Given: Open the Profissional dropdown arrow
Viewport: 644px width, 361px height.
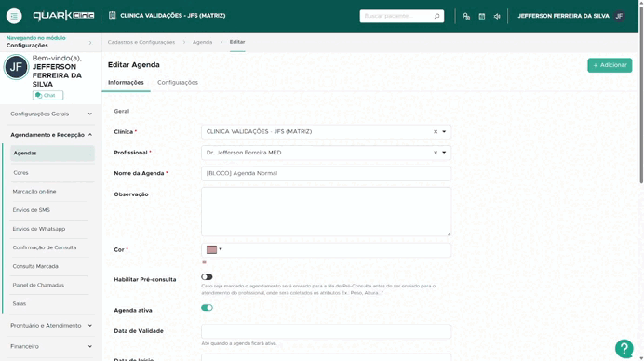Looking at the screenshot, I should 444,153.
